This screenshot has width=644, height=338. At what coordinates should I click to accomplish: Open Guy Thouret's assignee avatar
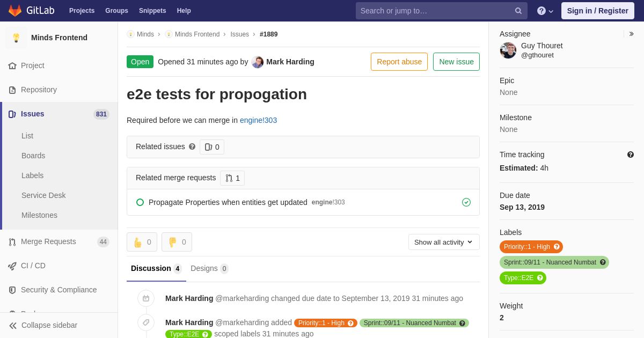tap(508, 50)
